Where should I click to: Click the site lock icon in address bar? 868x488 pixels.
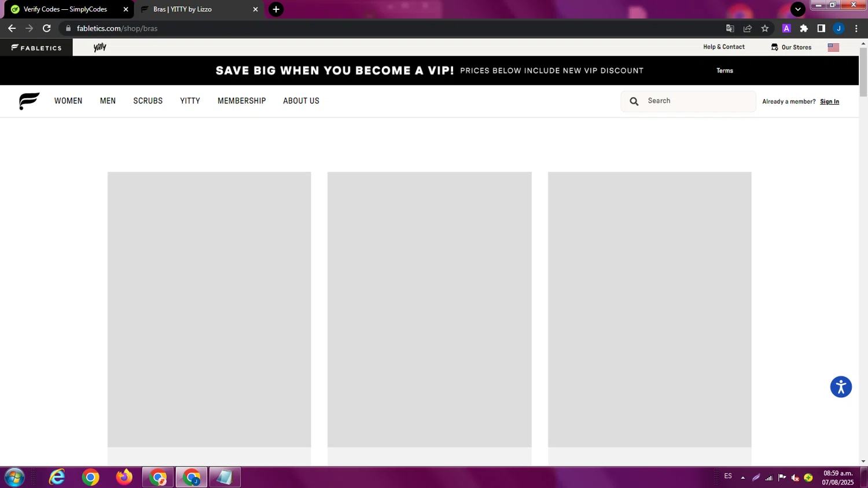point(68,28)
